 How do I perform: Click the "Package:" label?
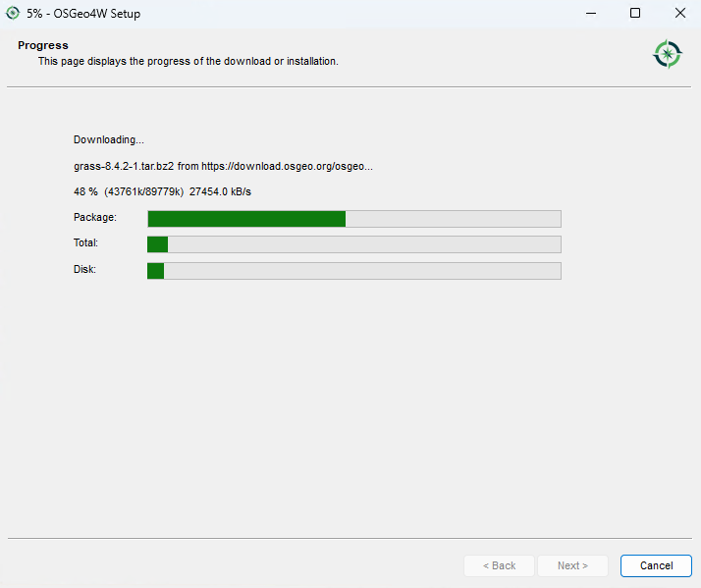[95, 217]
